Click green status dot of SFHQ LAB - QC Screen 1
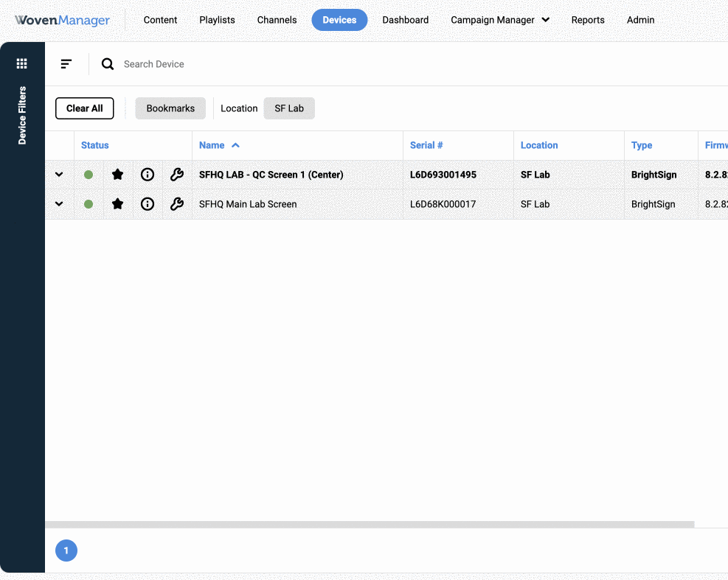The width and height of the screenshot is (728, 580). click(x=89, y=175)
